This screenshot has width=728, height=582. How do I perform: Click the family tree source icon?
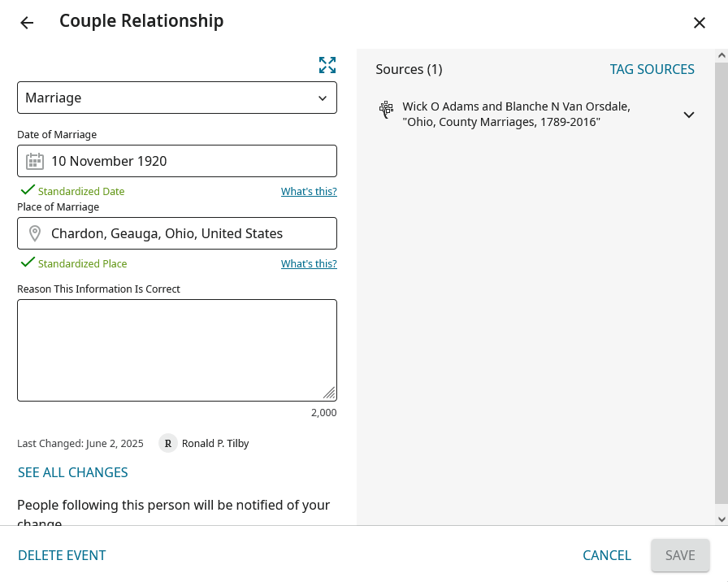pyautogui.click(x=386, y=110)
